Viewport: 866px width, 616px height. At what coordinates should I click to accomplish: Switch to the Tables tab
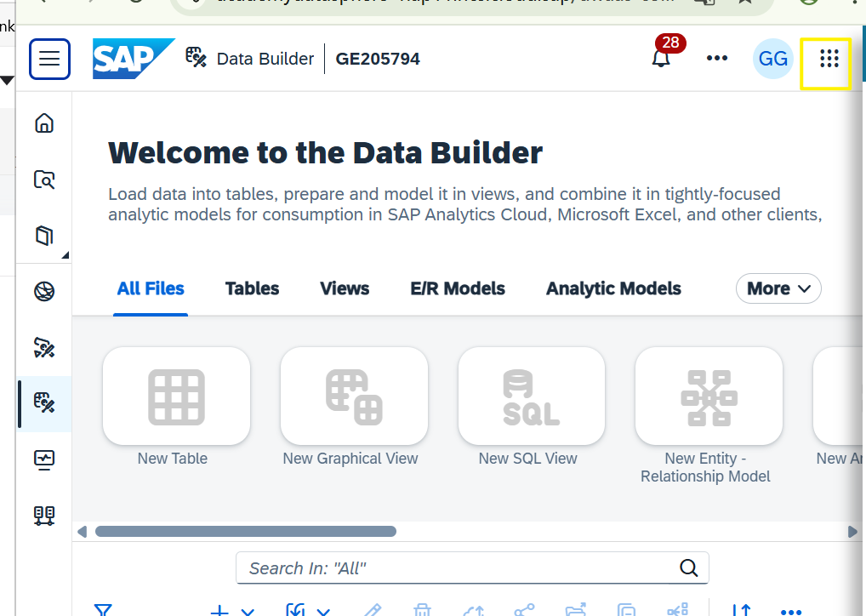(252, 288)
